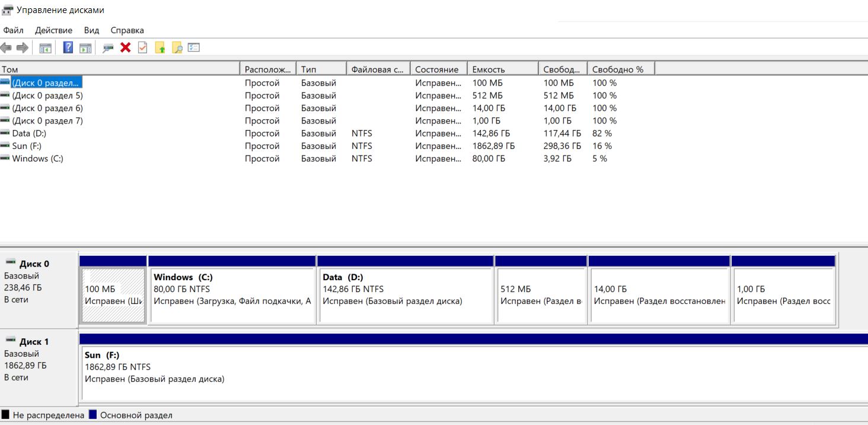Image resolution: width=868 pixels, height=425 pixels.
Task: Open the Файл menu
Action: (x=13, y=30)
